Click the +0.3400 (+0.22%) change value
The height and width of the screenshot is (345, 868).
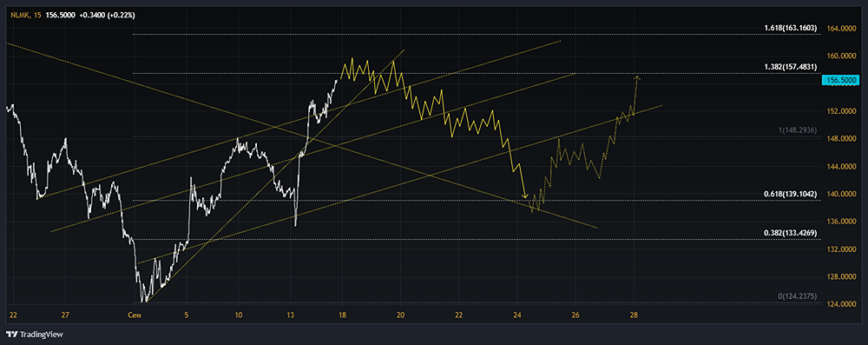[x=107, y=15]
